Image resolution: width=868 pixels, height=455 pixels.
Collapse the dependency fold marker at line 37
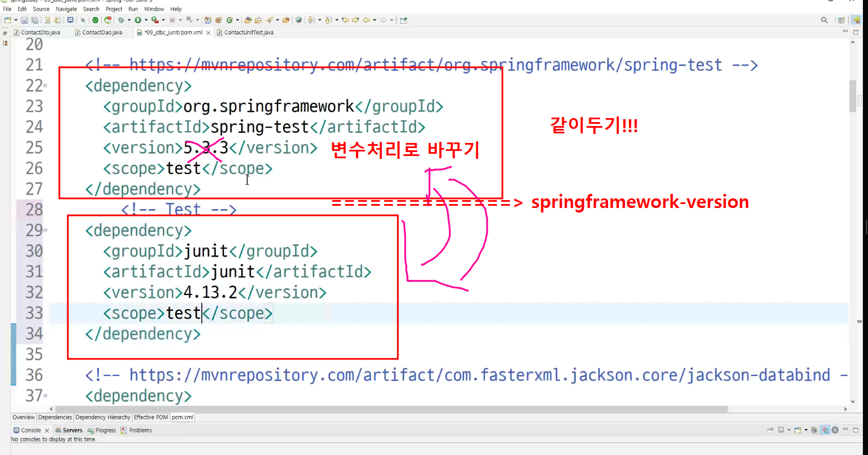tap(45, 396)
